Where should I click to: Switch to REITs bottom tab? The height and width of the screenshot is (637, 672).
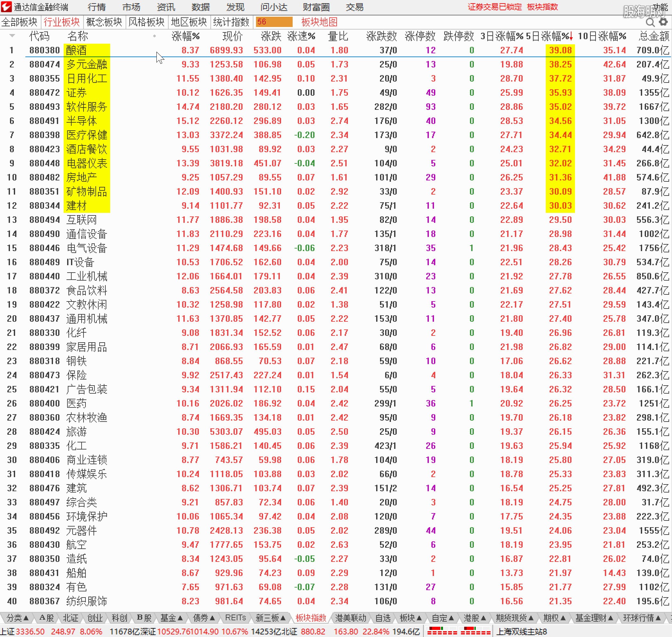click(235, 618)
